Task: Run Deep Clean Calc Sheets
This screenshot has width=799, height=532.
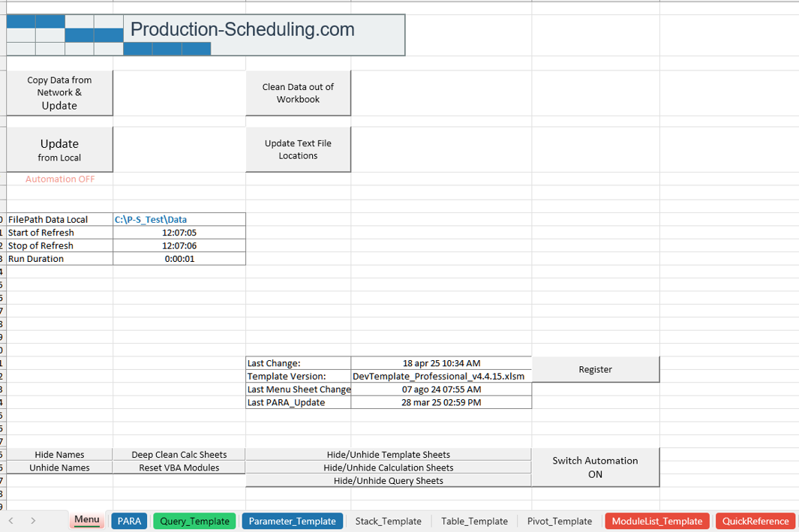Action: click(x=179, y=455)
